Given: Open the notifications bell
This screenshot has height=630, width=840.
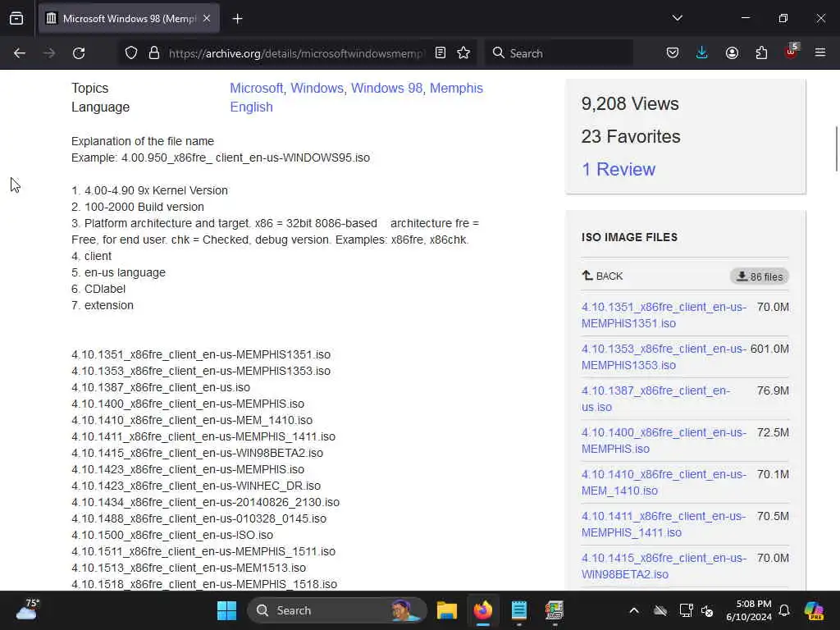Looking at the screenshot, I should 784,610.
